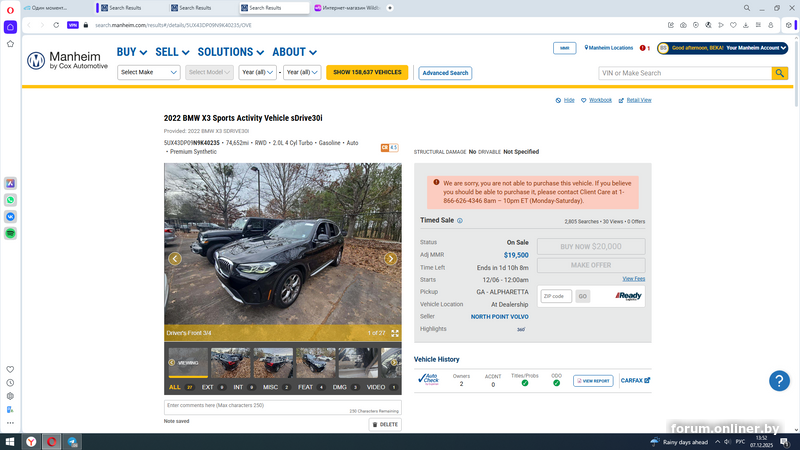This screenshot has width=800, height=450.
Task: Click the comments text box
Action: click(x=283, y=407)
